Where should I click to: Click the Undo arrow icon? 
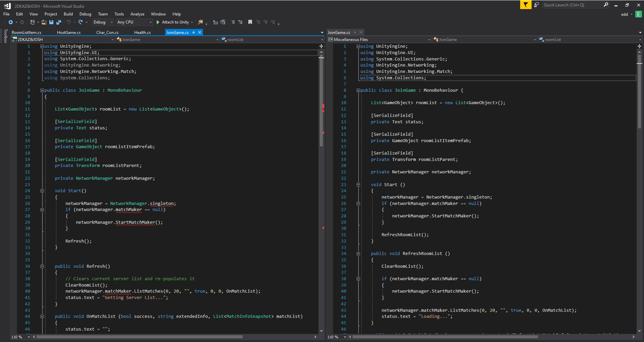coord(69,22)
